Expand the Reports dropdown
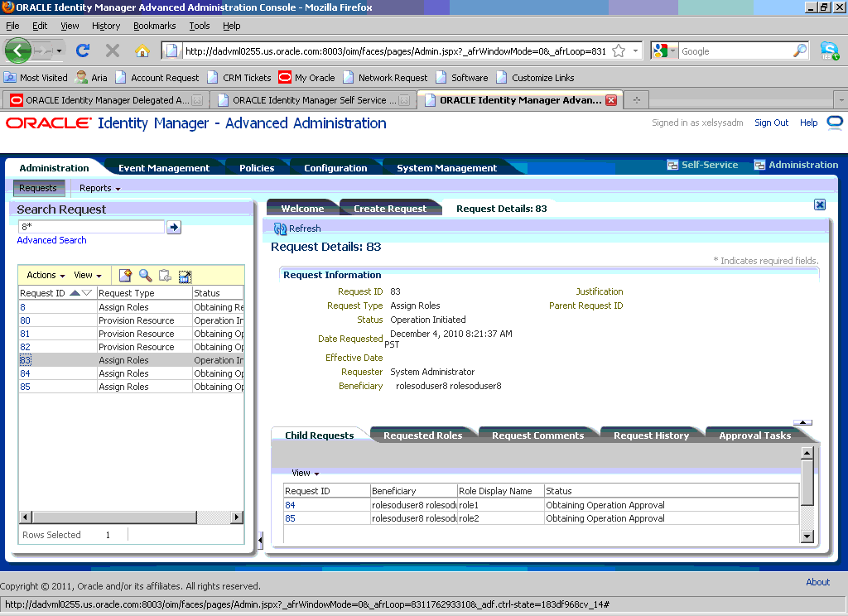This screenshot has height=616, width=848. [x=99, y=188]
